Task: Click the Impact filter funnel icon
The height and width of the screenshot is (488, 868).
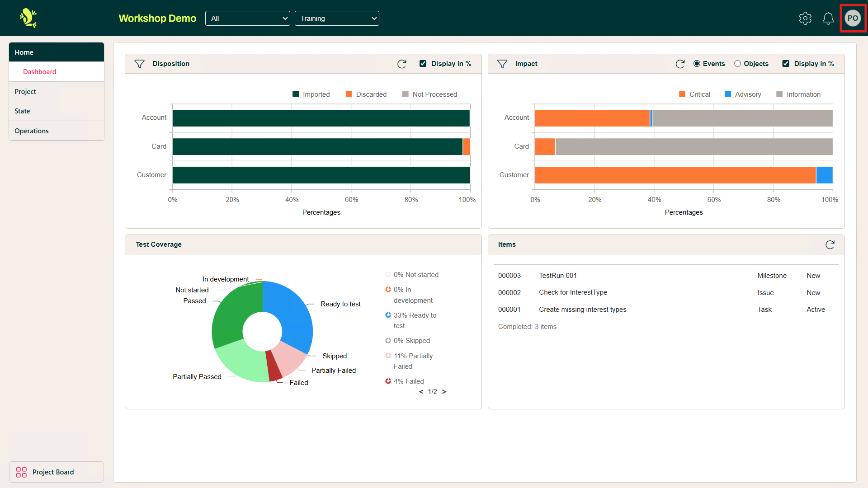Action: click(x=502, y=64)
